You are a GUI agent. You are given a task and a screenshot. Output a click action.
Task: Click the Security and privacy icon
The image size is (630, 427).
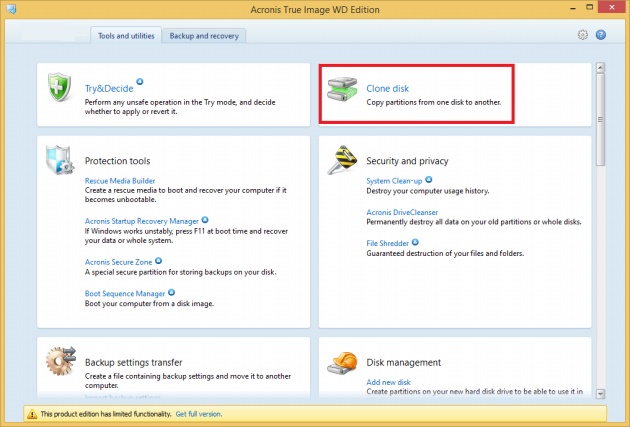(x=343, y=161)
